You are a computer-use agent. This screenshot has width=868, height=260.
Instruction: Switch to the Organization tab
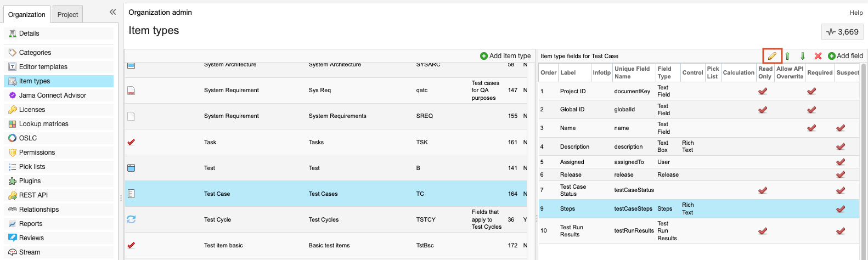point(27,14)
